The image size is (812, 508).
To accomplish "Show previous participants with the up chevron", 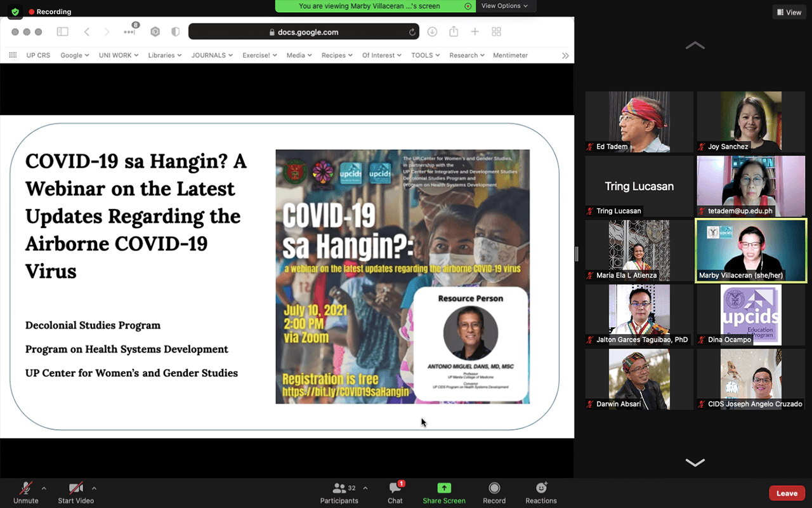I will tap(695, 45).
